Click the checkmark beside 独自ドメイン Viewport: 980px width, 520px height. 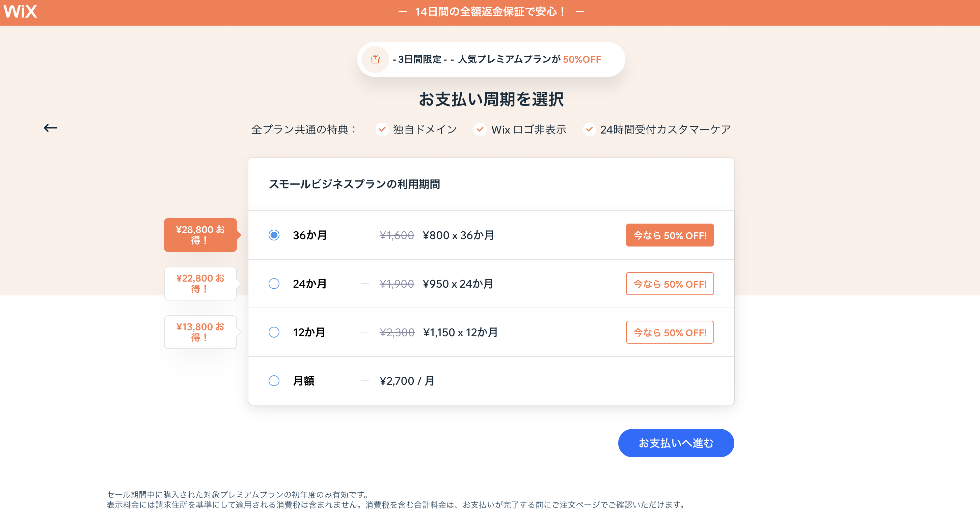(382, 129)
